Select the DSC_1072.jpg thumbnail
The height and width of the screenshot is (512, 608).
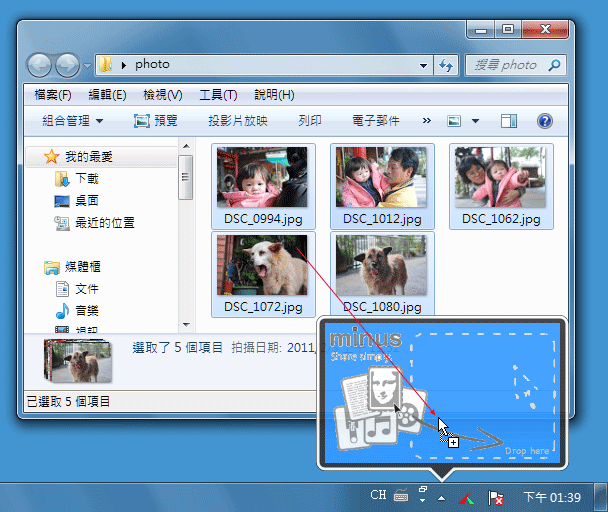point(263,265)
